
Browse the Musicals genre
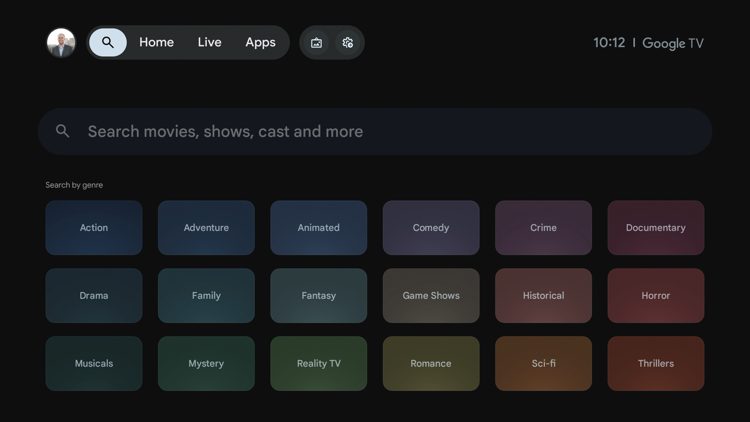(94, 364)
